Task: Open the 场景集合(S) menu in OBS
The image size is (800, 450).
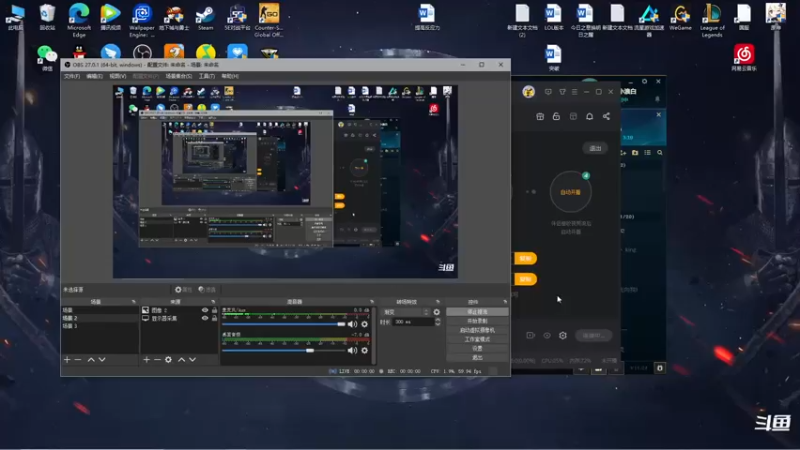Action: 179,76
